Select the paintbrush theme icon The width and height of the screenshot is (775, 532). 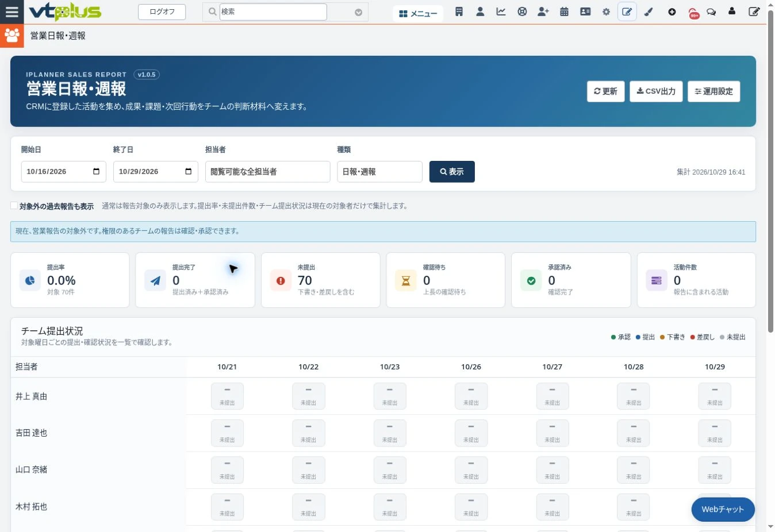pyautogui.click(x=649, y=11)
